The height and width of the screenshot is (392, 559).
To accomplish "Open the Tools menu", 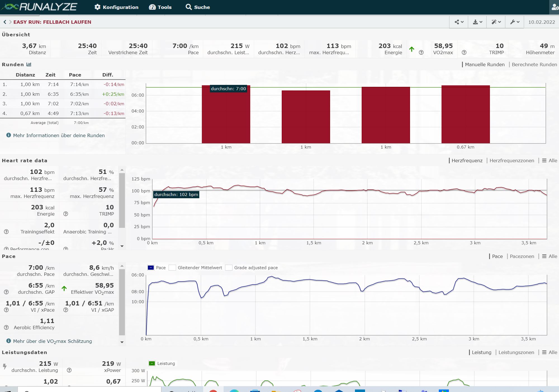I will tap(160, 7).
